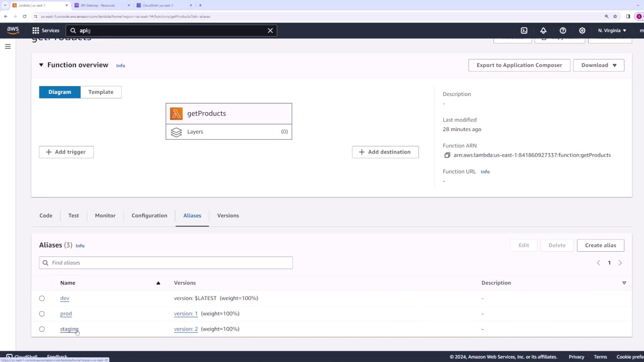
Task: Click the Find aliases search field
Action: click(166, 263)
